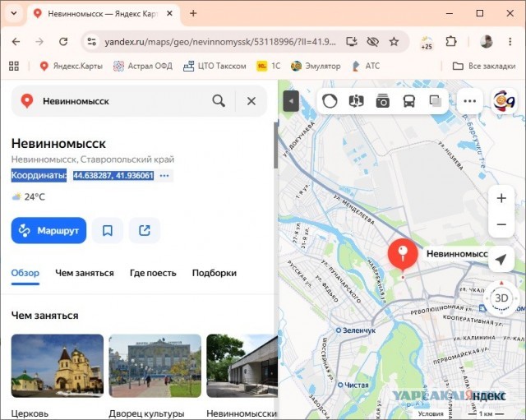
Task: Toggle photo layer camera icon
Action: tap(383, 100)
